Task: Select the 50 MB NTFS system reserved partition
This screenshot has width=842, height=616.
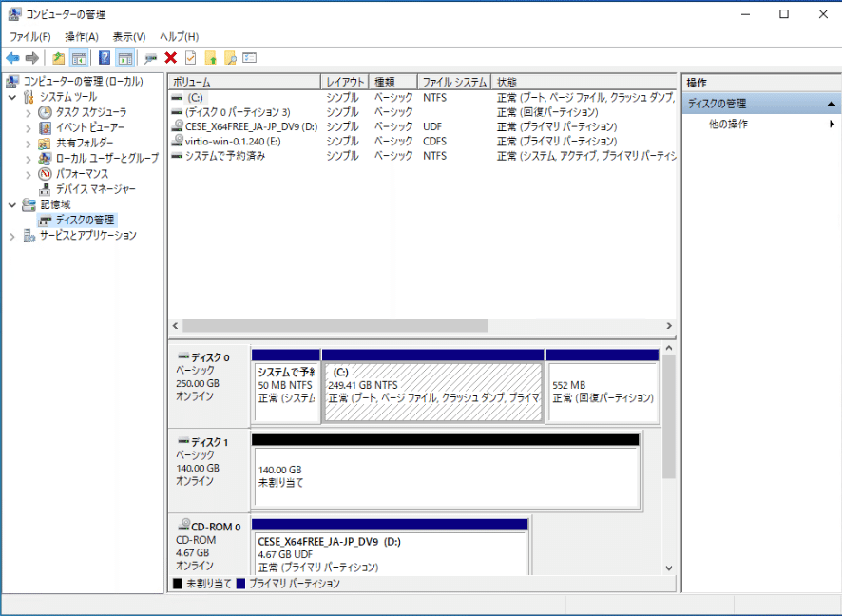Action: (286, 392)
